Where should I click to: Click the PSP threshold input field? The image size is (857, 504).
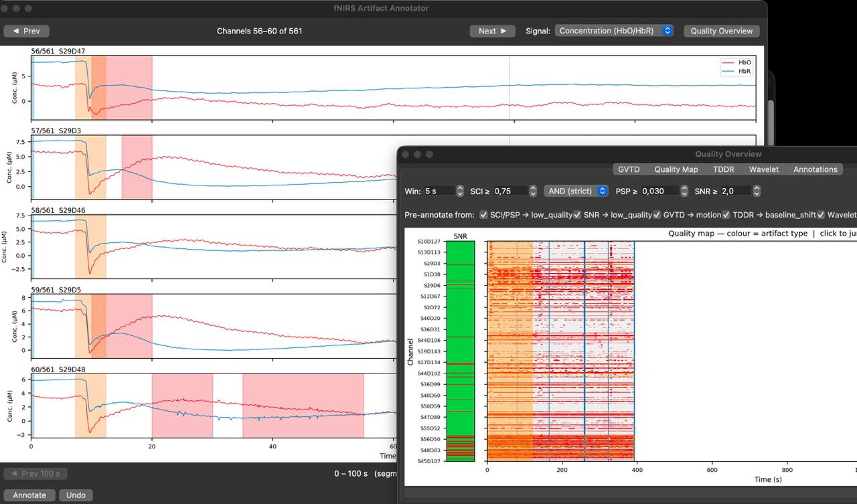(x=659, y=191)
